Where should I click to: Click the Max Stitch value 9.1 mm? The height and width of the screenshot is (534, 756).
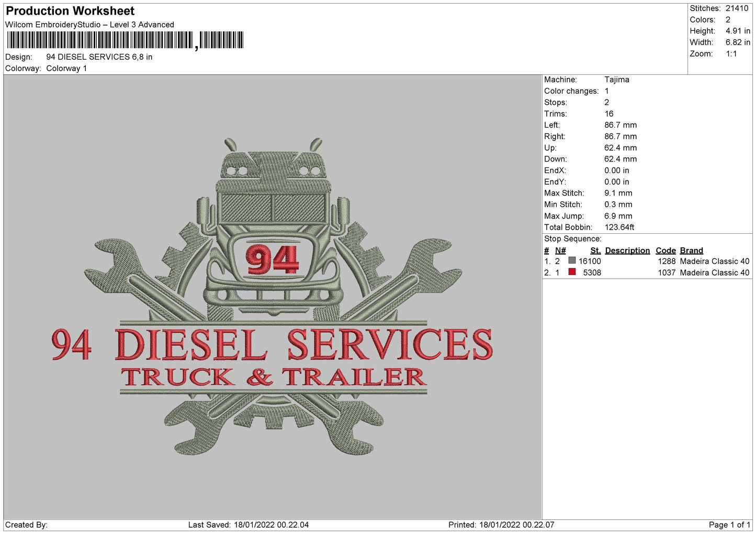(x=618, y=194)
